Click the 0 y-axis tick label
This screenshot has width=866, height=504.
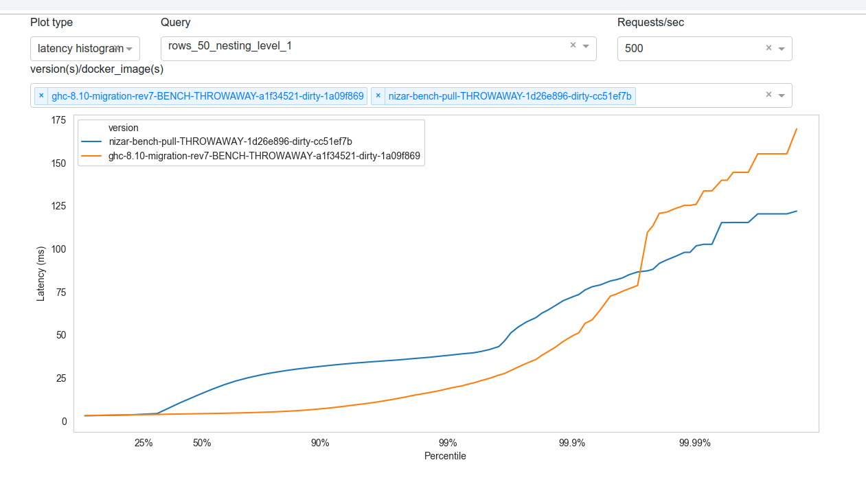[x=64, y=421]
